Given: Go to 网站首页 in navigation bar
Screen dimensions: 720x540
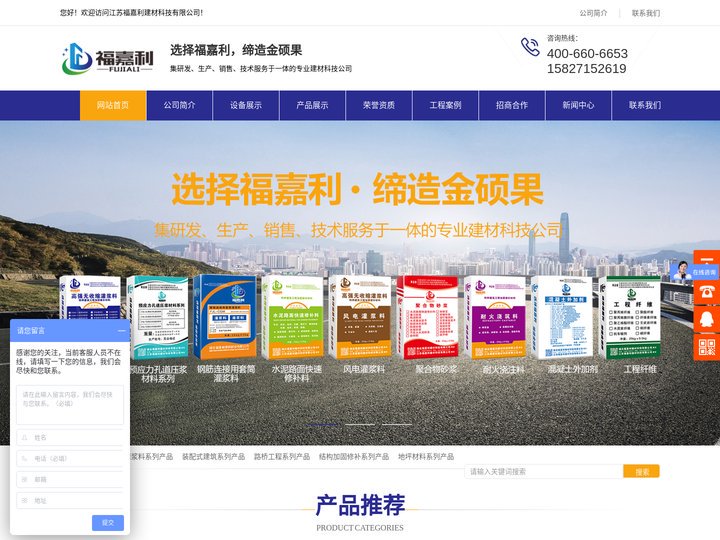Looking at the screenshot, I should point(113,105).
